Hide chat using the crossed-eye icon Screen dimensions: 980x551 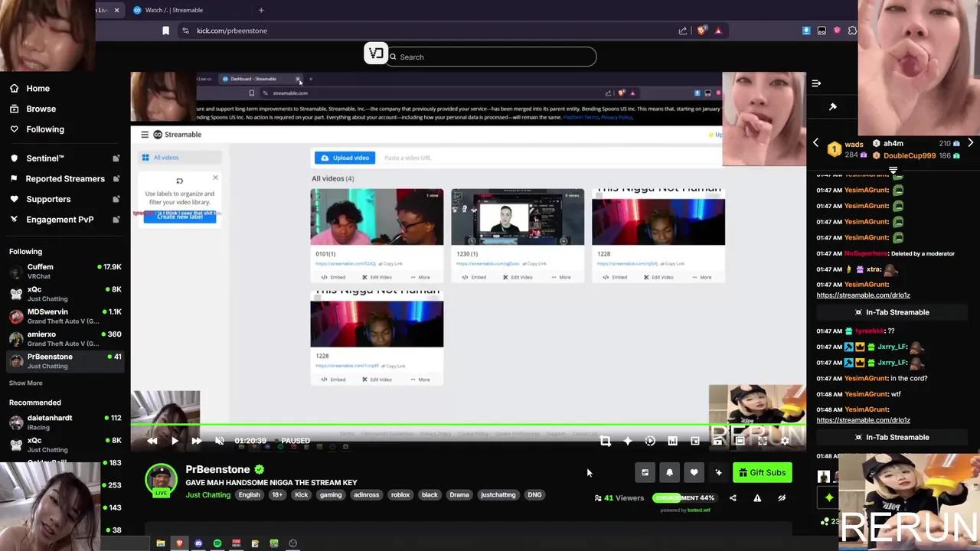click(782, 498)
